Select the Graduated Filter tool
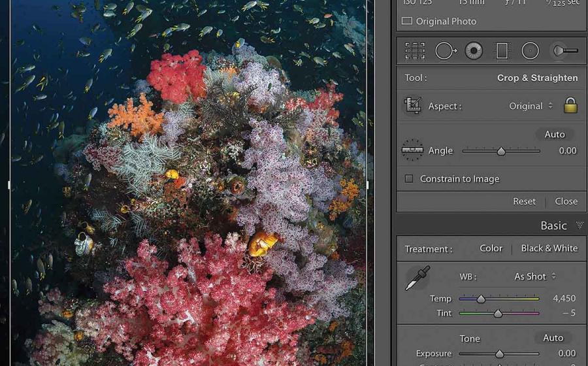Image resolution: width=588 pixels, height=366 pixels. point(502,50)
